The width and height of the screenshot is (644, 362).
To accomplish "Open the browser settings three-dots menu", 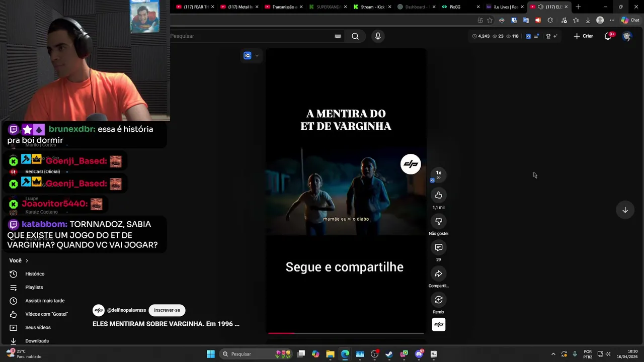I will click(x=612, y=20).
